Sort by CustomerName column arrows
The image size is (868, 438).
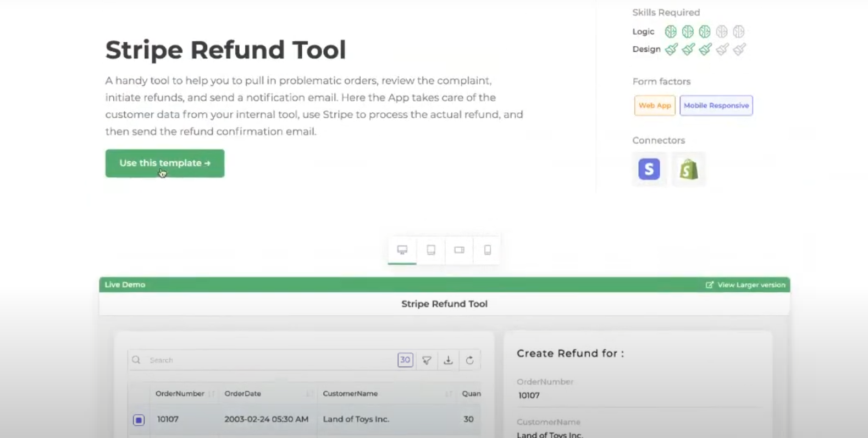(x=449, y=394)
